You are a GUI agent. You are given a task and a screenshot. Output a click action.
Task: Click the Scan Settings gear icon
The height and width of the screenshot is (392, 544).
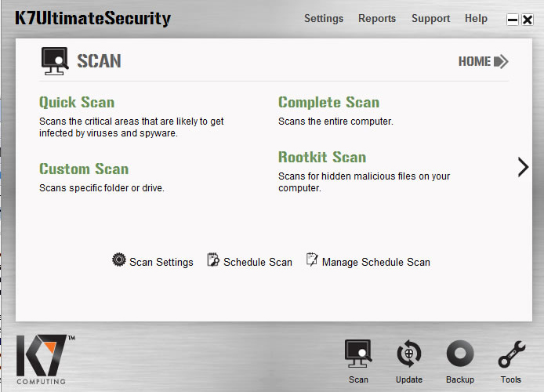pyautogui.click(x=119, y=260)
